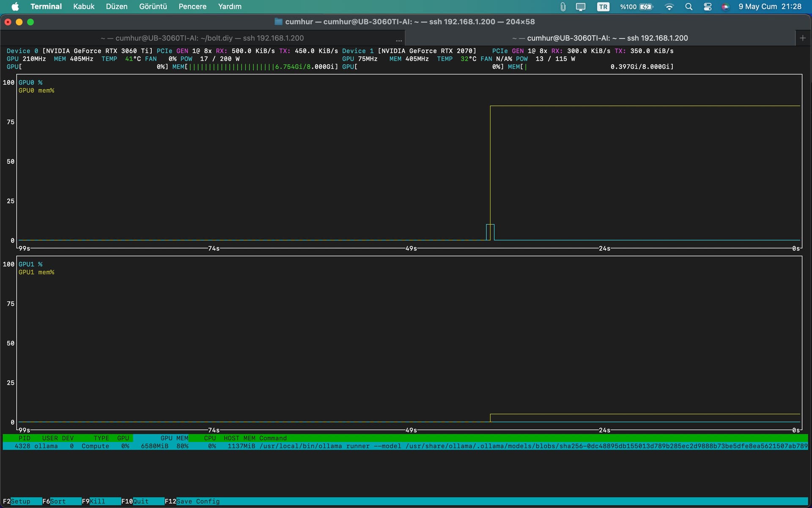Open the Görüntü menu
Screen dimensions: 812x508
(153, 6)
